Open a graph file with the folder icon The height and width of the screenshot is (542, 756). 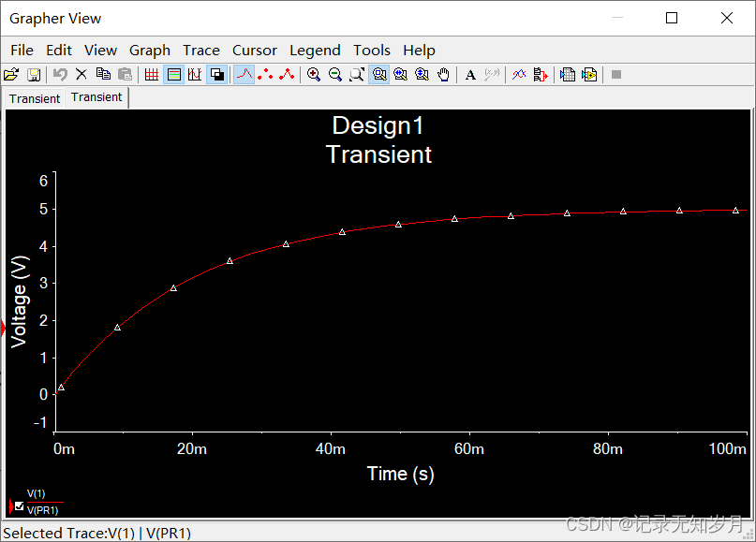coord(11,75)
